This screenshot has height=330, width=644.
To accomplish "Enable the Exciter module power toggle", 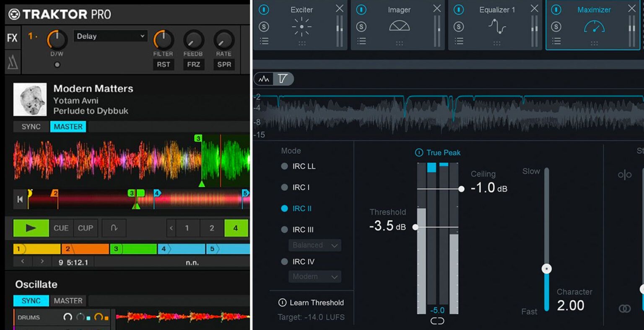I will pyautogui.click(x=263, y=9).
